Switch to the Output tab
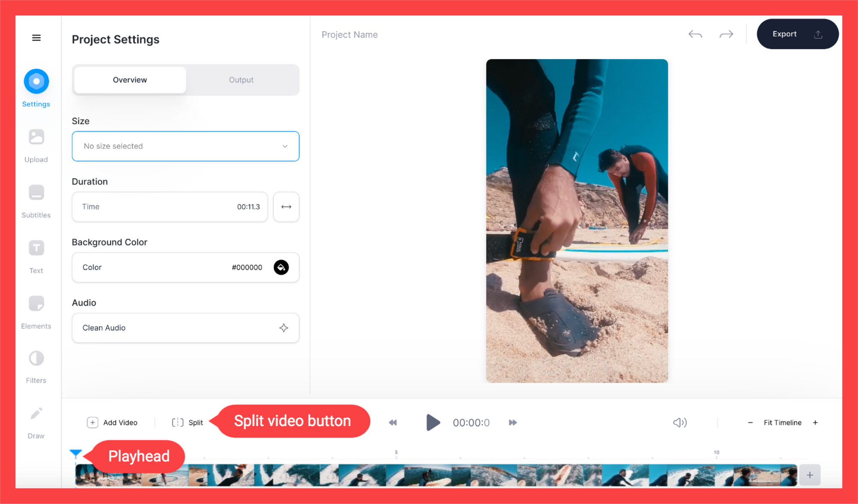858x504 pixels. click(x=241, y=79)
